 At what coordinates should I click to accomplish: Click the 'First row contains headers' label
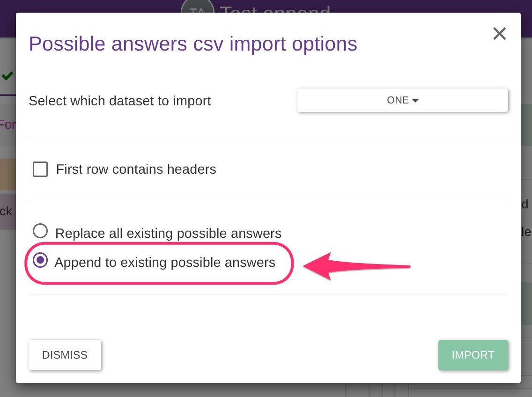point(136,169)
